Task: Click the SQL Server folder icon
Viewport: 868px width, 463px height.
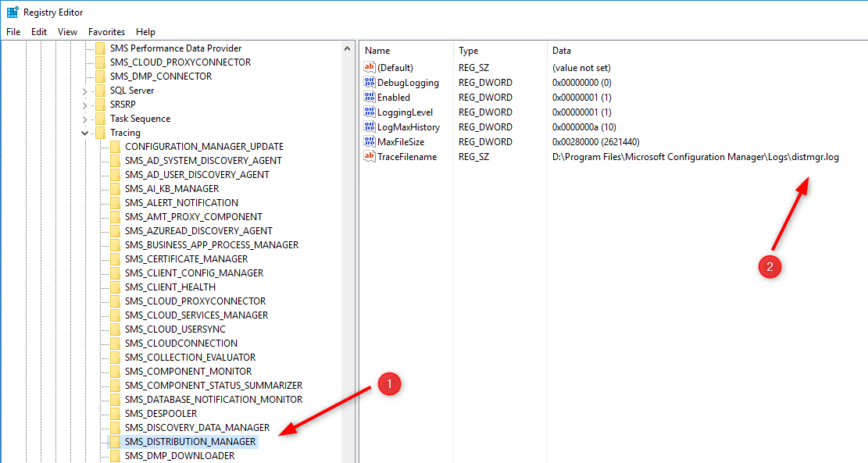Action: [x=100, y=90]
